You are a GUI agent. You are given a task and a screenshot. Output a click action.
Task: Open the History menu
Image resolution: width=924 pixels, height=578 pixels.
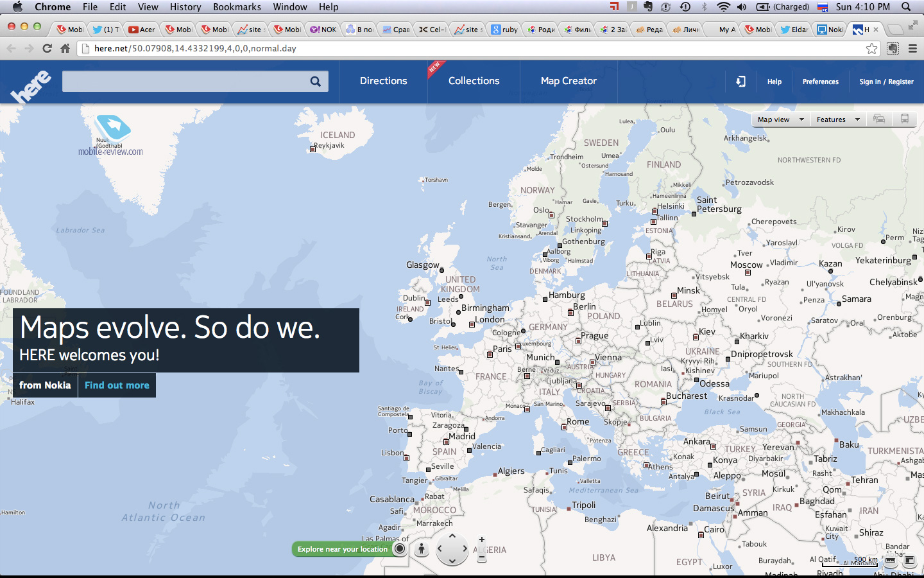[x=185, y=7]
